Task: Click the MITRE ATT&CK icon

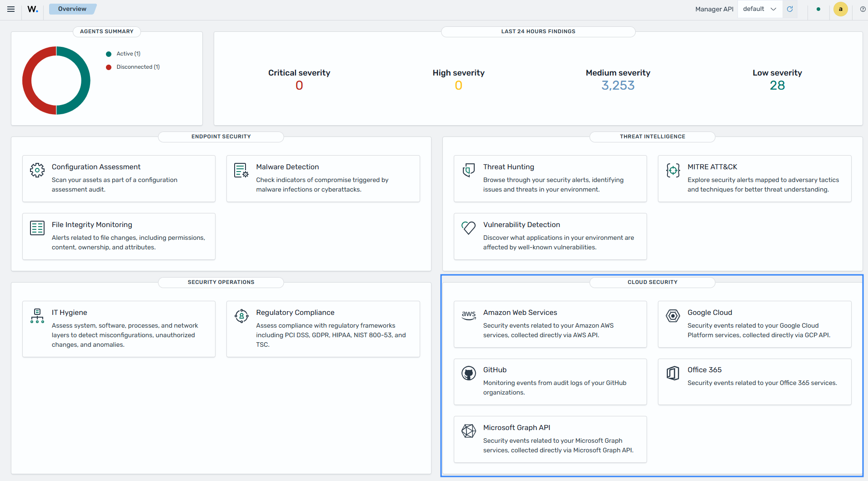Action: tap(673, 170)
